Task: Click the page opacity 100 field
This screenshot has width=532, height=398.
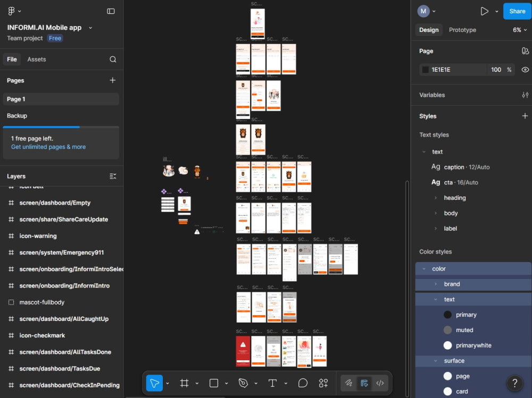Action: click(x=496, y=70)
